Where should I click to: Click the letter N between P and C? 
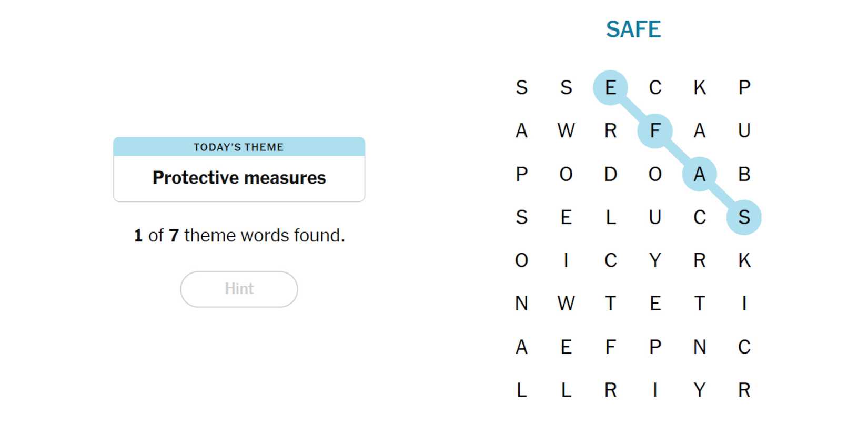point(699,347)
